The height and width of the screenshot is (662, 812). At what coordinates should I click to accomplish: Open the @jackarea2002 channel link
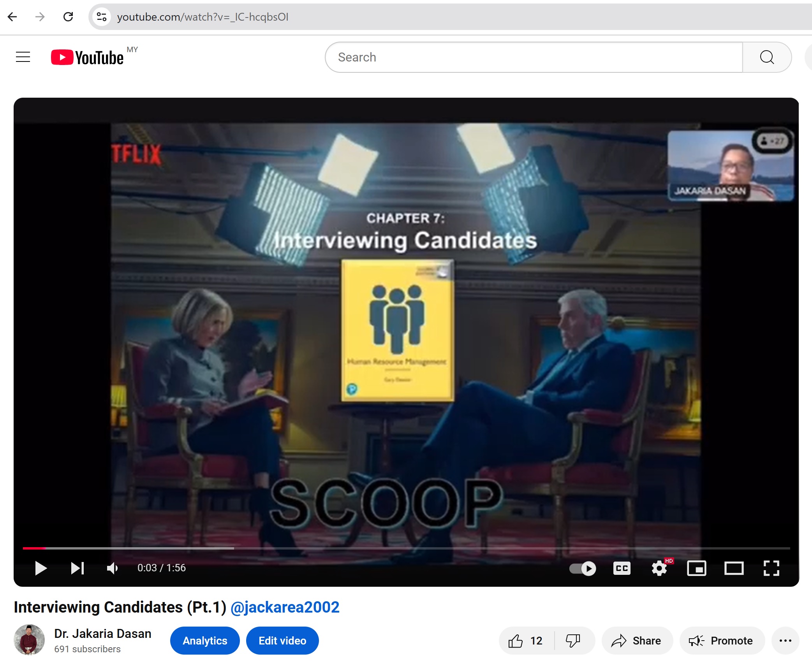point(285,607)
